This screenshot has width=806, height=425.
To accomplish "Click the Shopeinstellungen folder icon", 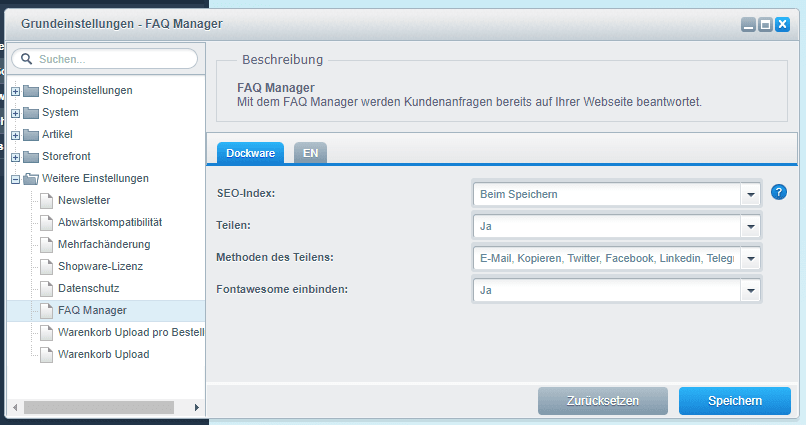I will (x=30, y=91).
